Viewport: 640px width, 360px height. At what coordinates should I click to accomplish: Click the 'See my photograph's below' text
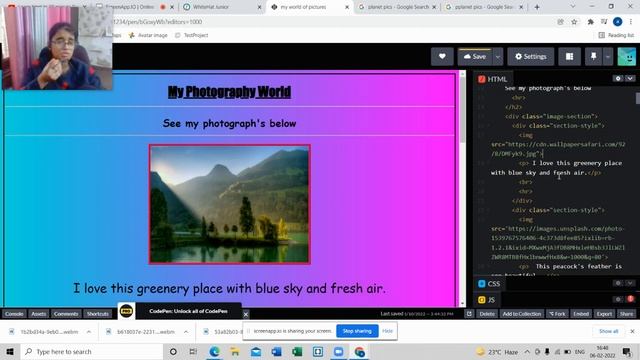point(229,123)
